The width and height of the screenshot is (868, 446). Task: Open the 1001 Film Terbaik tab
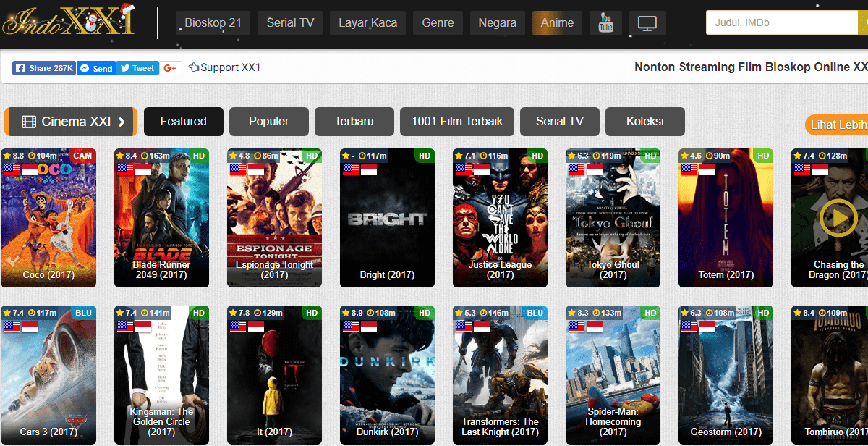tap(457, 122)
